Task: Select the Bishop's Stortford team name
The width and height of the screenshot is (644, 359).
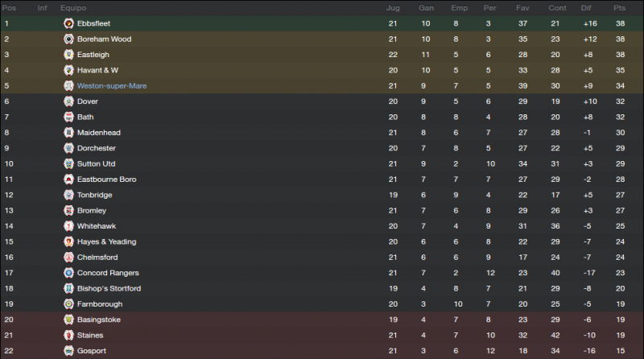Action: 109,288
